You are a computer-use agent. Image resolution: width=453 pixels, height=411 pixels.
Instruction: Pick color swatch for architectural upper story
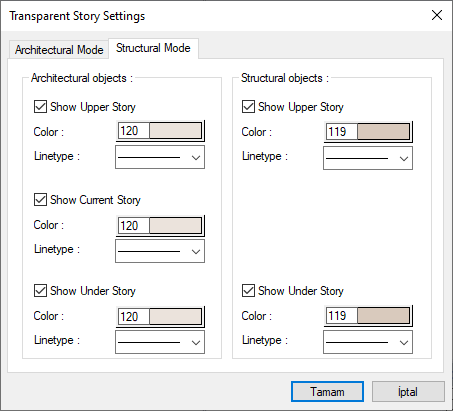pyautogui.click(x=175, y=131)
